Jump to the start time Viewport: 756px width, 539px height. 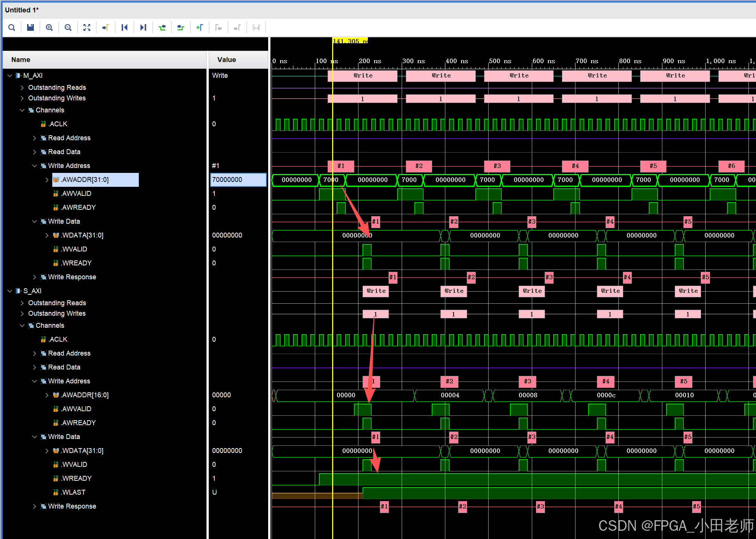point(124,27)
